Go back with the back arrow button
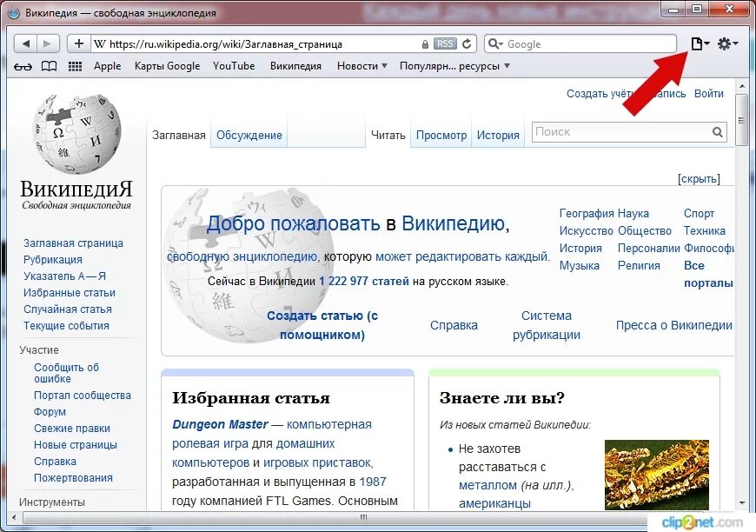 [x=25, y=43]
